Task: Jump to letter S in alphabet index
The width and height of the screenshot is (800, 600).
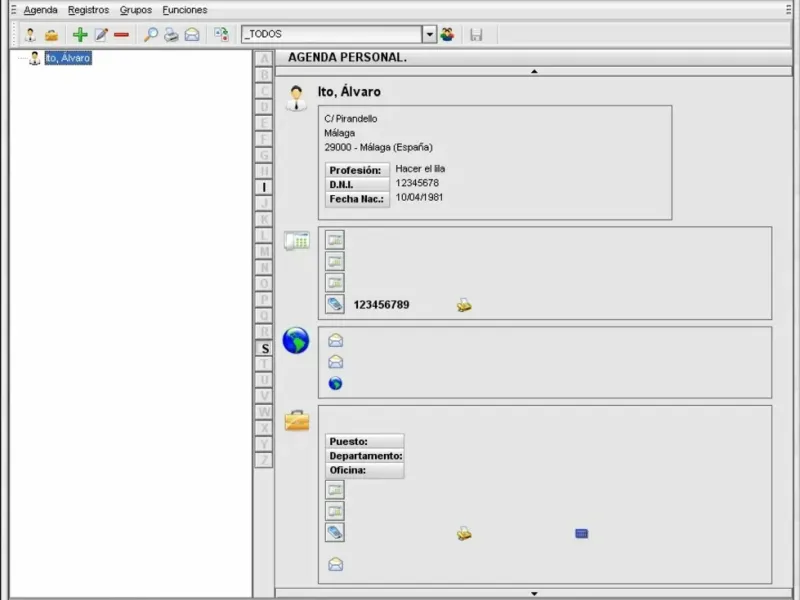Action: pyautogui.click(x=264, y=348)
